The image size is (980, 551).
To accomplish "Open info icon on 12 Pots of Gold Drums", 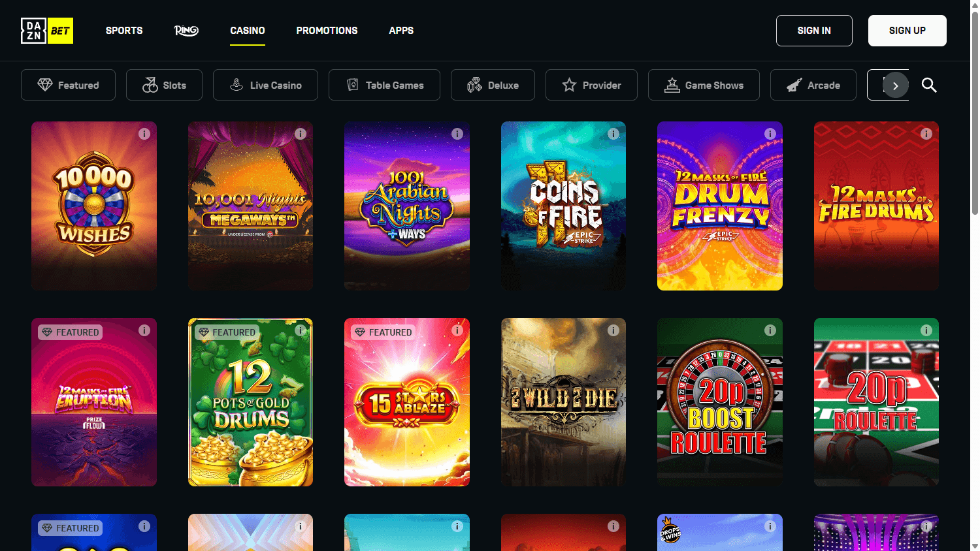I will (x=301, y=330).
